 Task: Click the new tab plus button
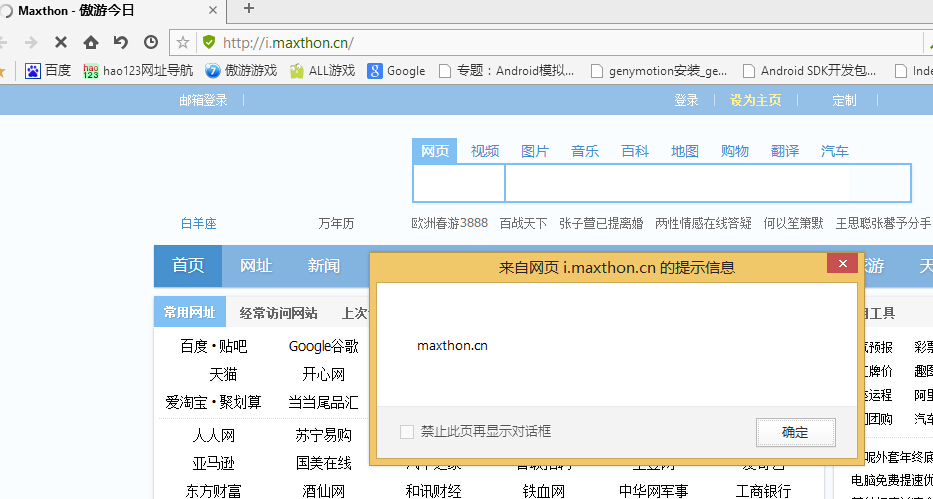pos(249,8)
